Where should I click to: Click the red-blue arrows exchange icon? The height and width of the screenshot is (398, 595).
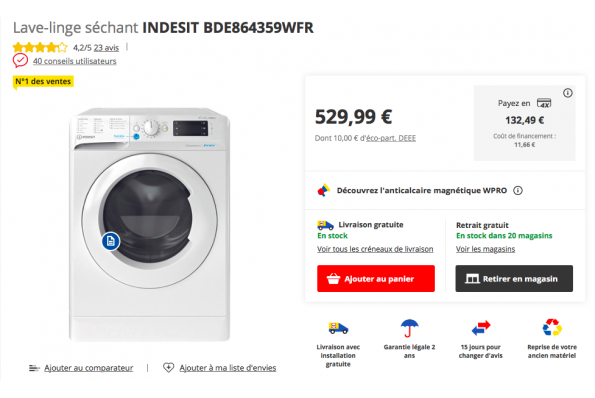tap(481, 328)
